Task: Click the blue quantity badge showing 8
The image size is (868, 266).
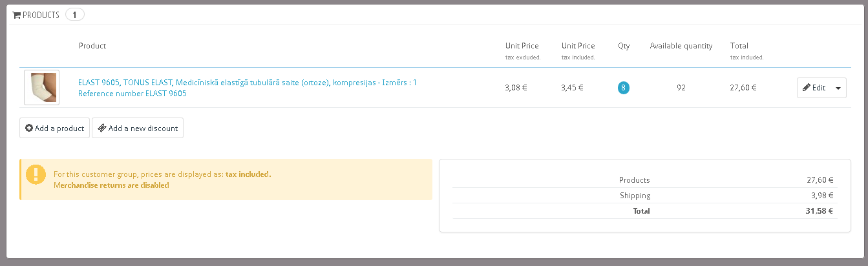Action: 624,88
